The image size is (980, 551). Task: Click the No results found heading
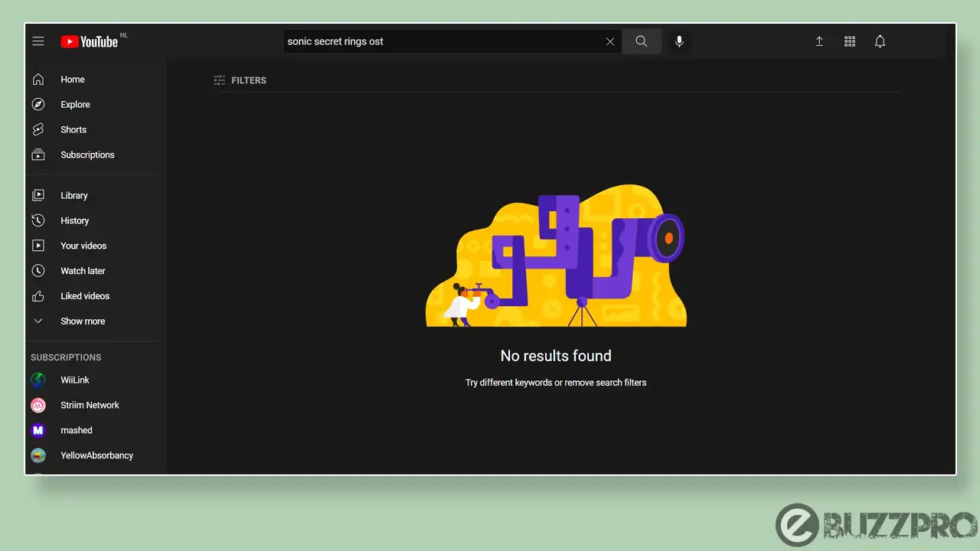[x=556, y=356]
